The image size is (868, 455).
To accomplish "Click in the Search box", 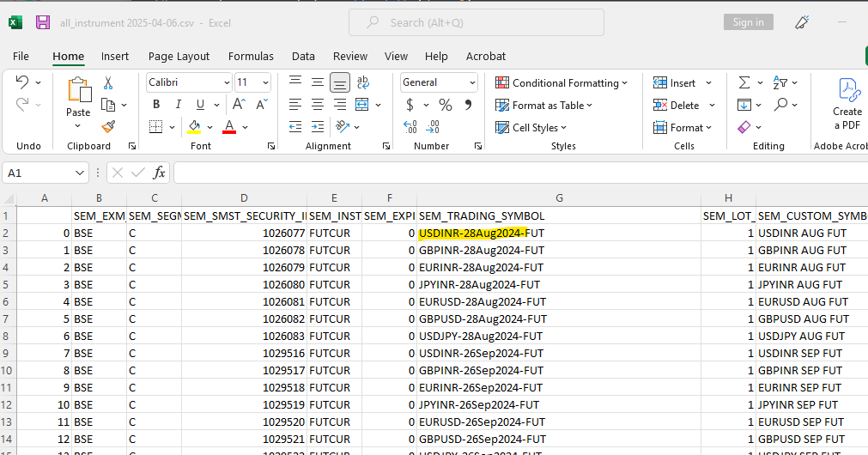I will coord(476,22).
